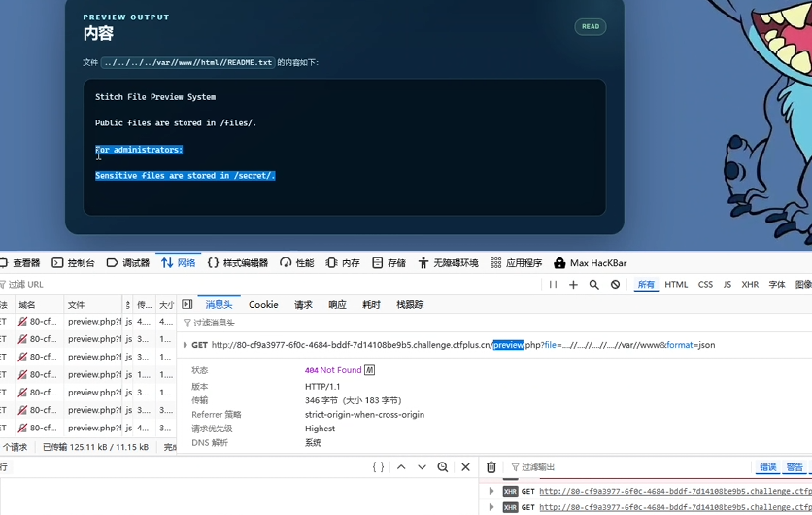Filter requests by JS type
Image resolution: width=812 pixels, height=515 pixels.
tap(727, 285)
